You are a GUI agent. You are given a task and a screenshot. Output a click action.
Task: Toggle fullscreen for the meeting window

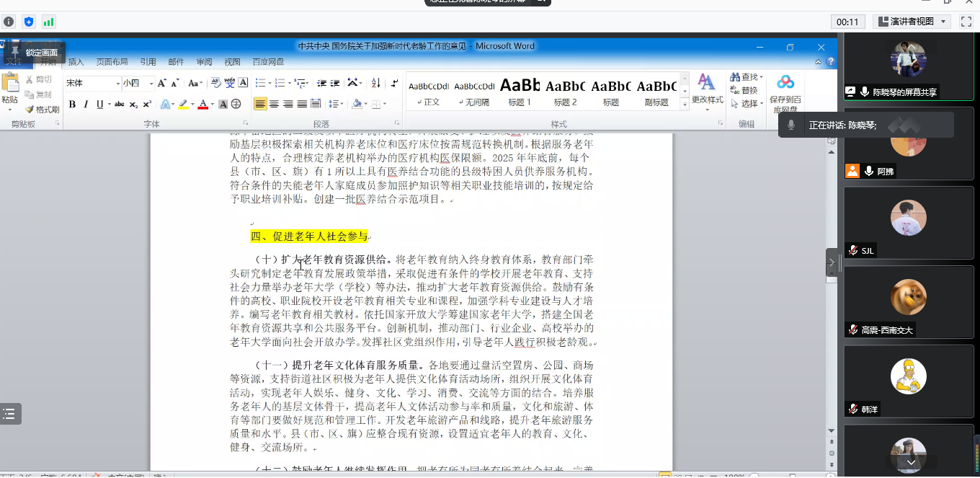point(966,22)
